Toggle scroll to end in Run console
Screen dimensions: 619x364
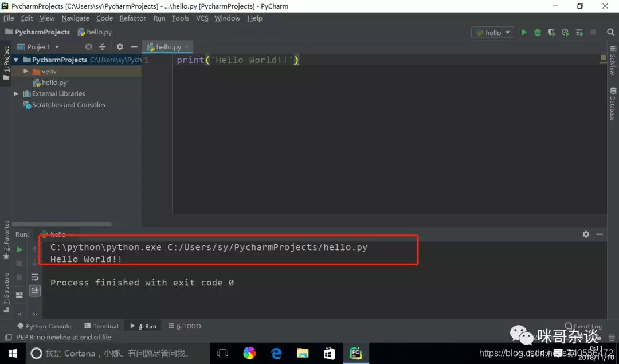tap(34, 291)
